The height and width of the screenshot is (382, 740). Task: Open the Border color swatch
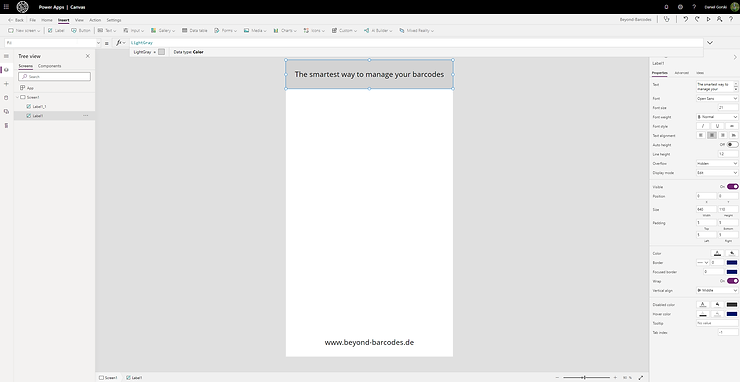pos(732,263)
